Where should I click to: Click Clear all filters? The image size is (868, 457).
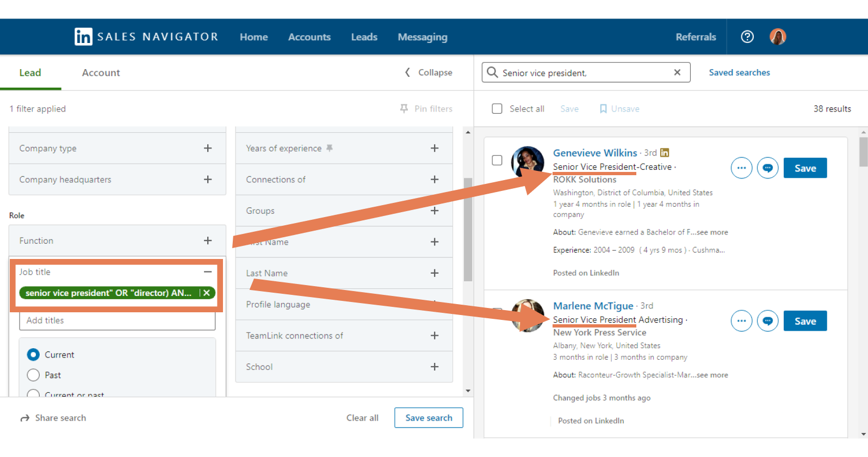click(362, 418)
